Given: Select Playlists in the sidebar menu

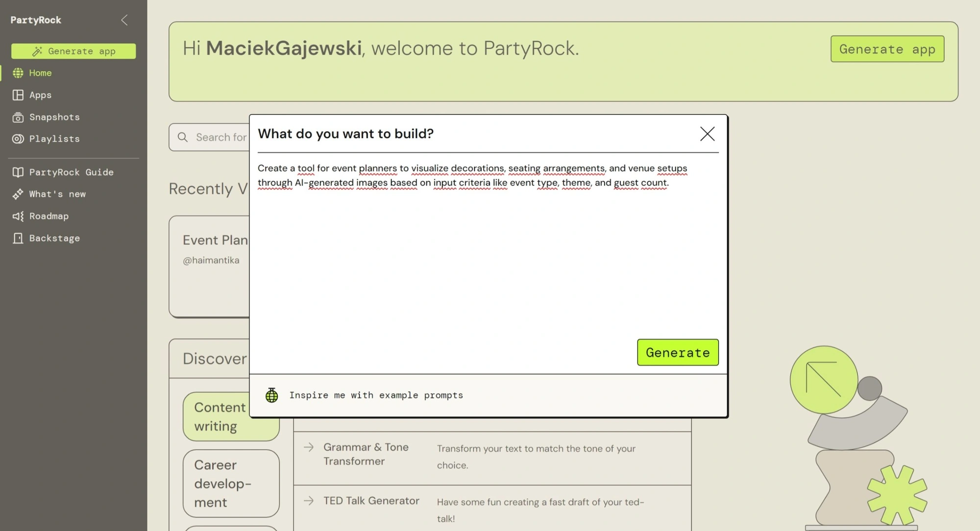Looking at the screenshot, I should 54,139.
